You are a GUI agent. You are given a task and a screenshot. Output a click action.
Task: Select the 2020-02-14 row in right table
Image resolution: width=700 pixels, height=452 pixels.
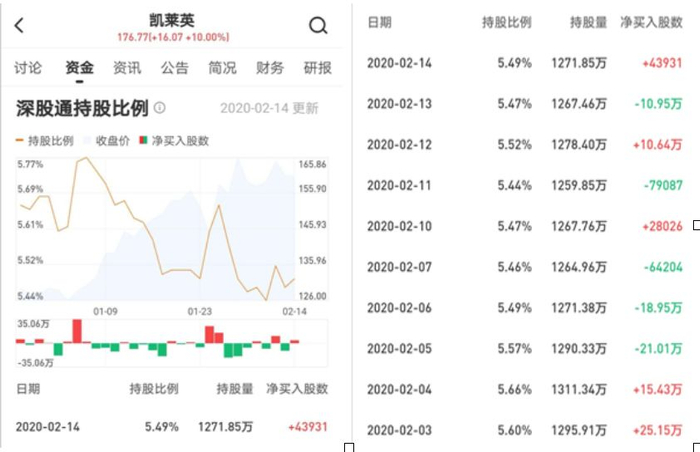pos(525,63)
